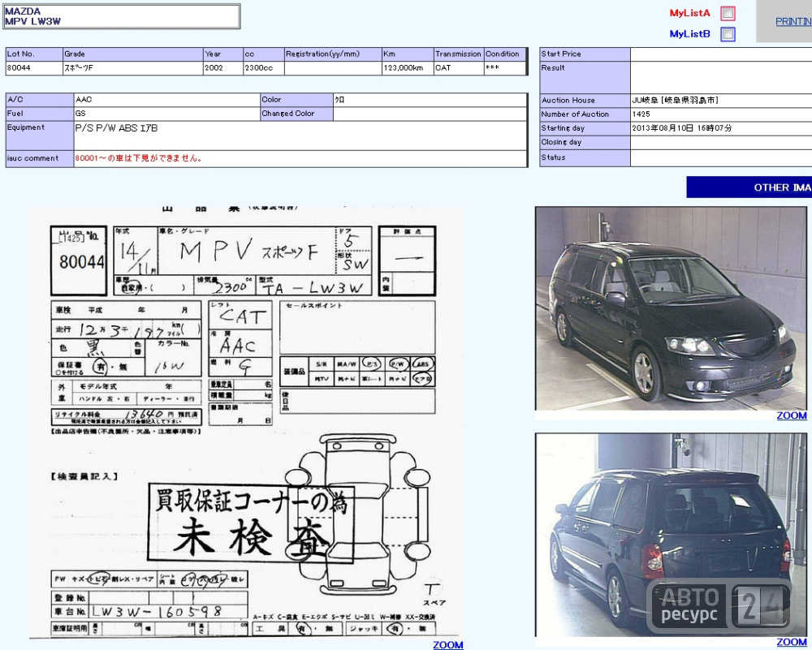This screenshot has height=650, width=812.
Task: Open ZOOM link under front car photo
Action: click(791, 415)
